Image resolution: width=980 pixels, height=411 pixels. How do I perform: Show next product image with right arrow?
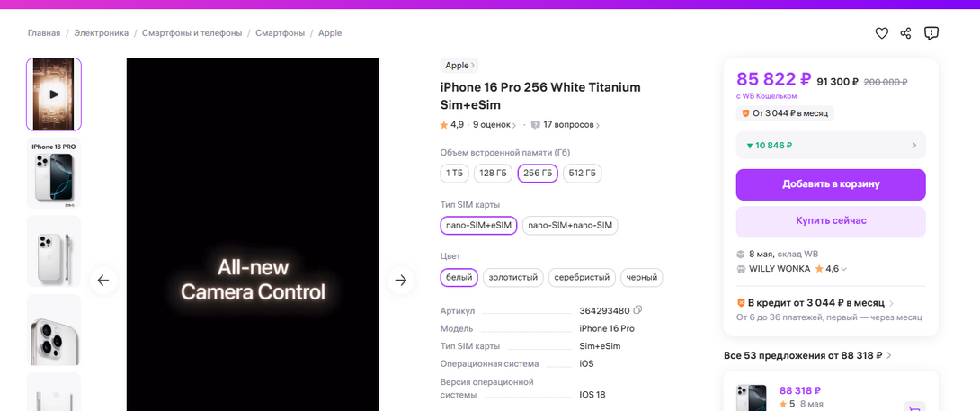pyautogui.click(x=401, y=281)
